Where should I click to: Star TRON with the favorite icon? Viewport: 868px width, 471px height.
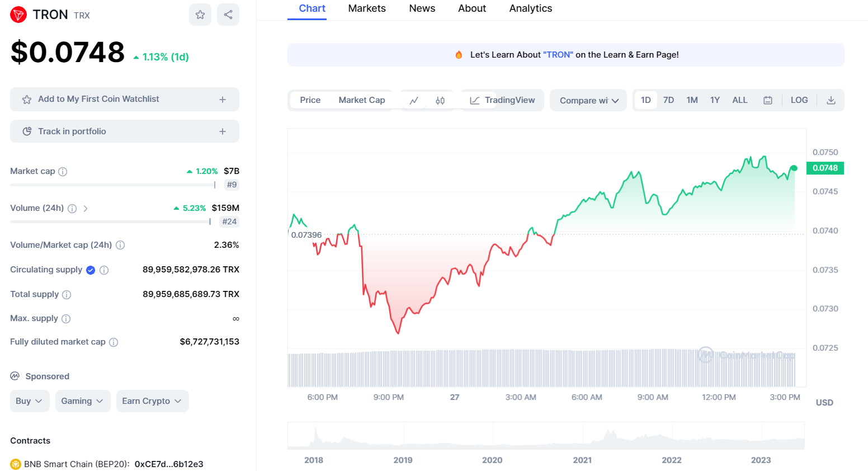click(x=200, y=15)
